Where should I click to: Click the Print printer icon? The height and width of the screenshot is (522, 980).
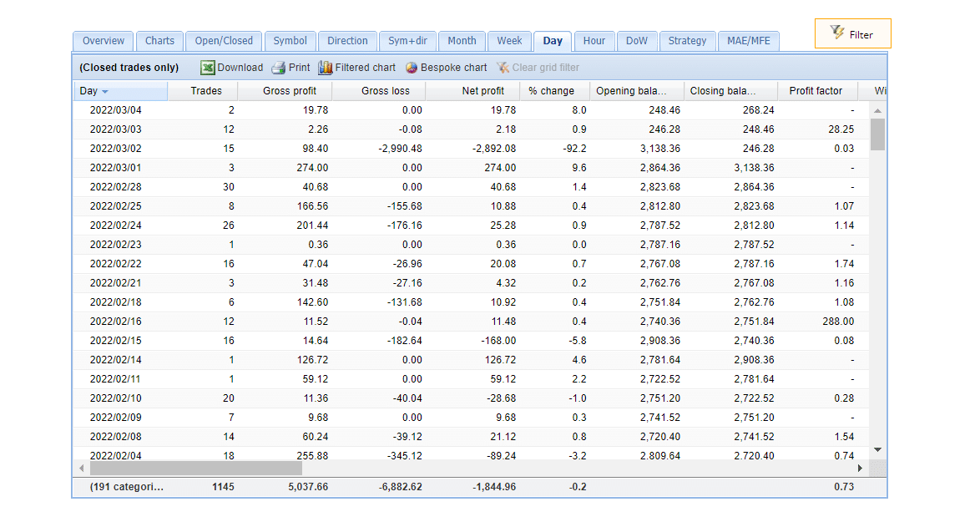click(279, 68)
